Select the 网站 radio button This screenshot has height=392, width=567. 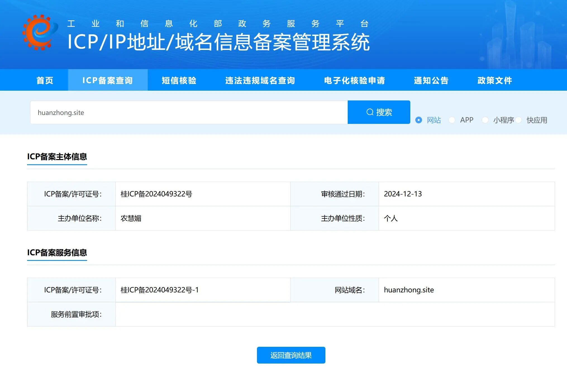click(418, 120)
